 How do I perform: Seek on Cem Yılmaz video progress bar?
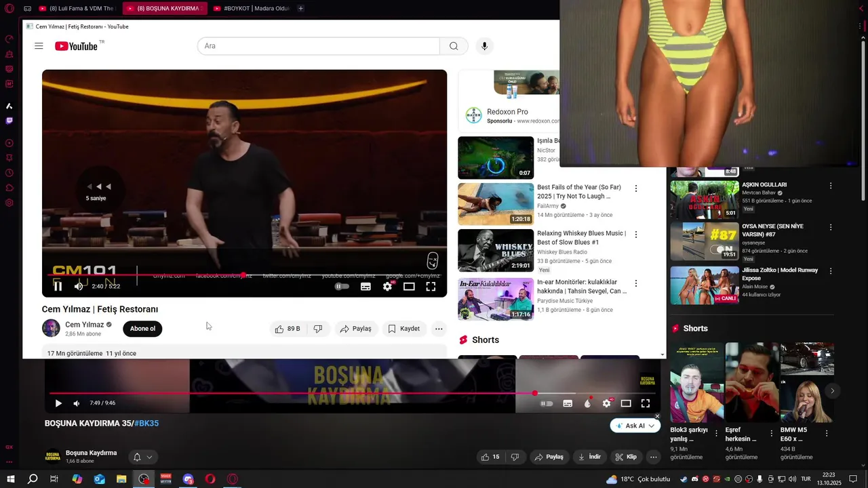(244, 275)
